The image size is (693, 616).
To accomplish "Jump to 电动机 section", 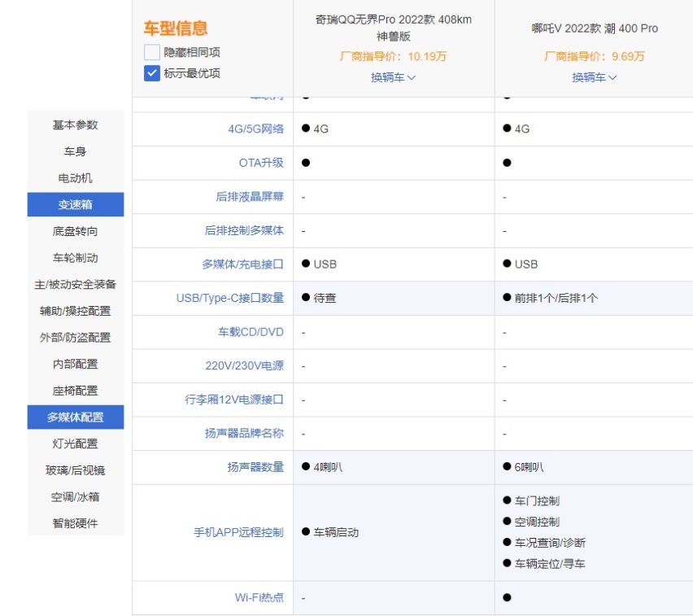I will point(76,178).
